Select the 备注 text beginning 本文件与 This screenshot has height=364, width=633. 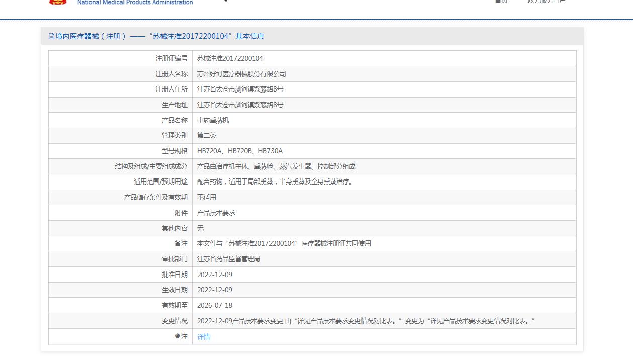coord(284,243)
